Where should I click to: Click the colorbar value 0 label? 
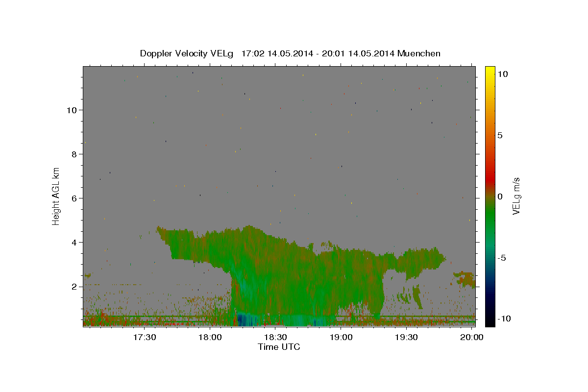(500, 196)
